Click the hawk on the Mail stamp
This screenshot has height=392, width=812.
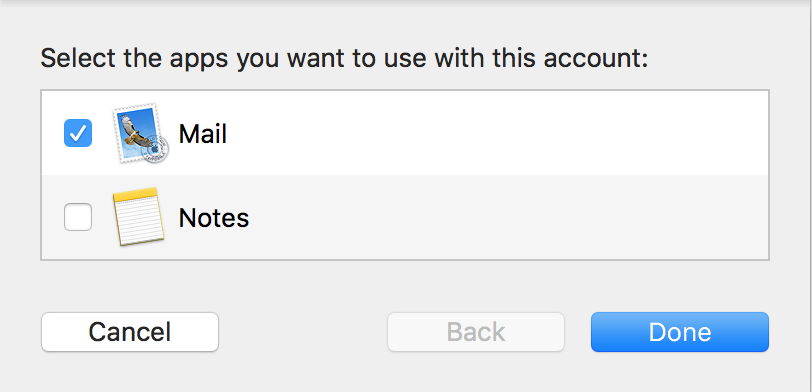tap(135, 131)
